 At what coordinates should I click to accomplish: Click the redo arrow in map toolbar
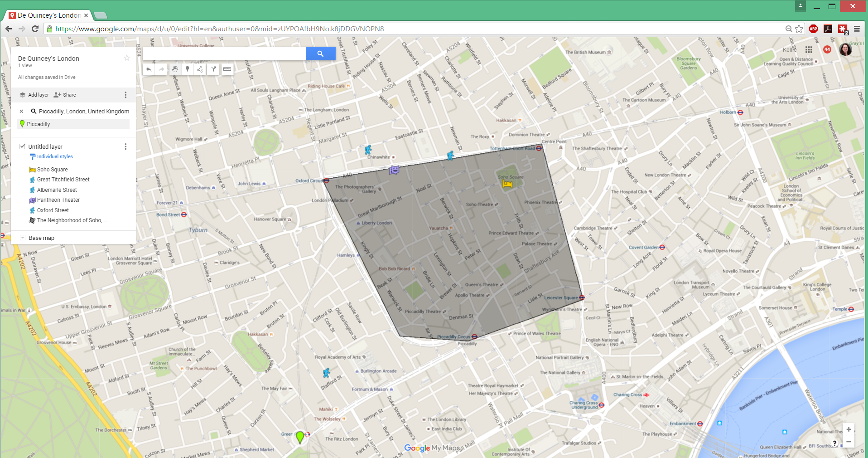161,69
